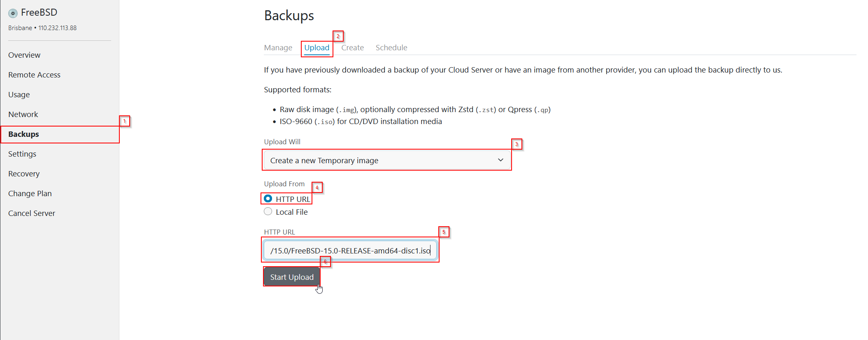Open the Change Plan page
868x340 pixels.
tap(30, 194)
